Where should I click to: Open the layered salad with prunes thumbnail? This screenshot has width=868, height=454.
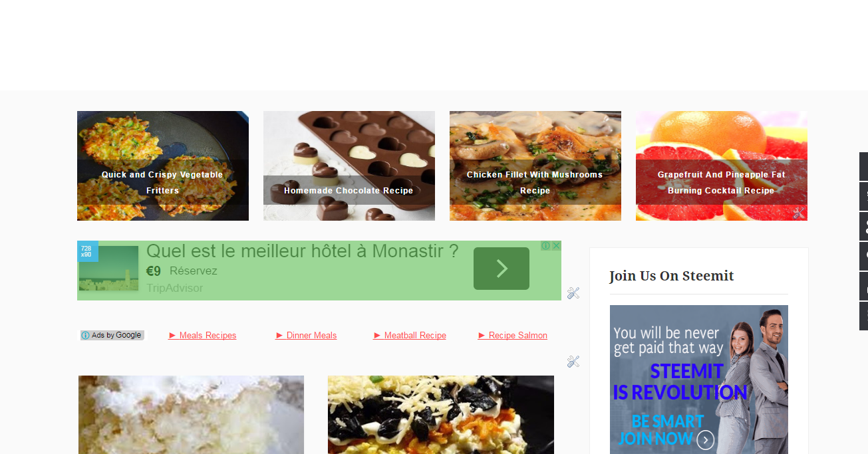(x=441, y=415)
